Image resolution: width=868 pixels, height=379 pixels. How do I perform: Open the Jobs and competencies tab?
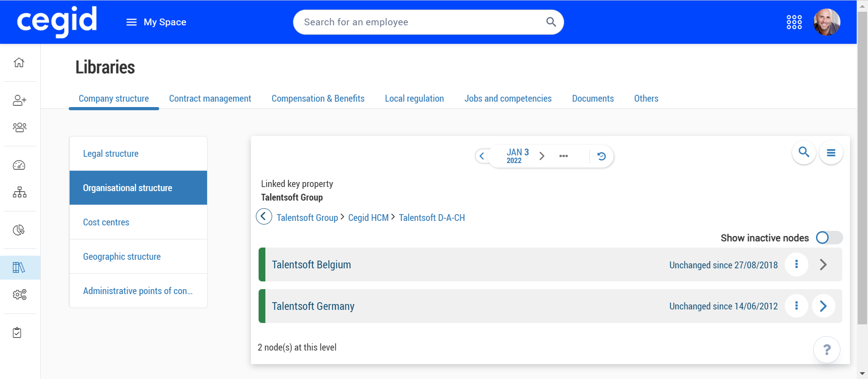pyautogui.click(x=508, y=98)
